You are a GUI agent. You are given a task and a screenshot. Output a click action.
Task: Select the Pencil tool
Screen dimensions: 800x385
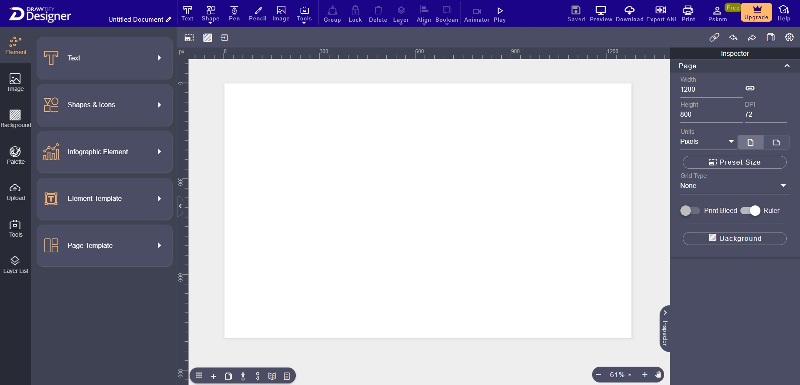click(x=258, y=13)
